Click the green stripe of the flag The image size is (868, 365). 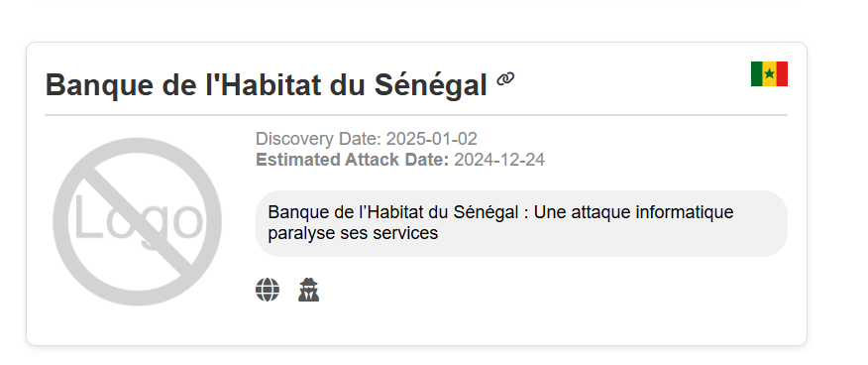click(757, 73)
